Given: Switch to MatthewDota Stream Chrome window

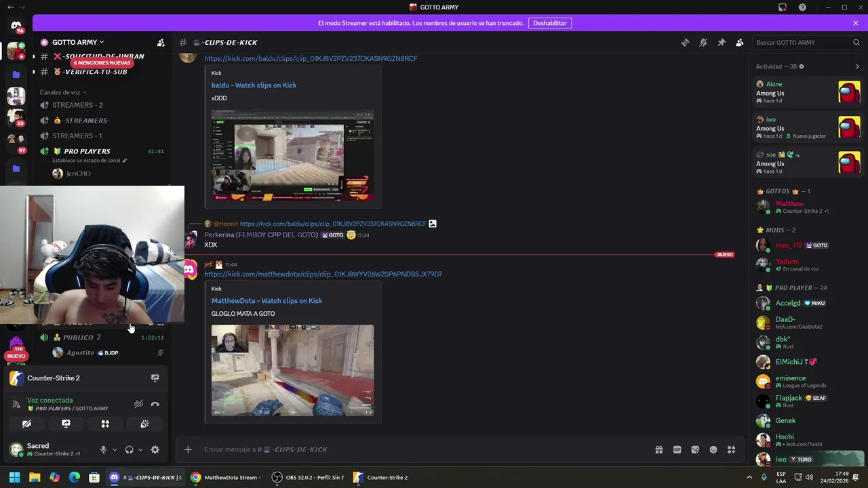Looking at the screenshot, I should pos(226,477).
